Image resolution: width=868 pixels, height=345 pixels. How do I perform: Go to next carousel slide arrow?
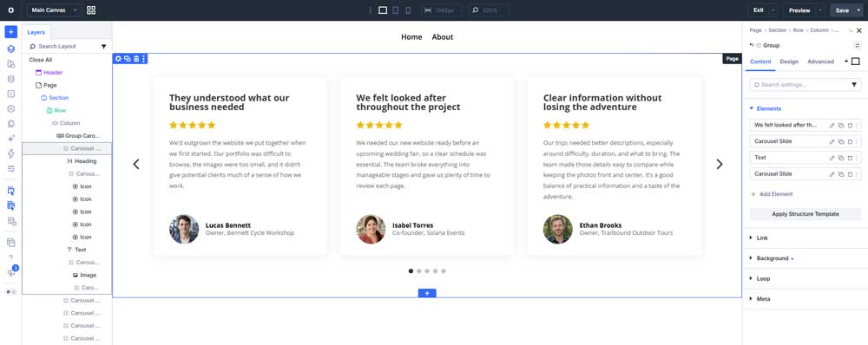[719, 164]
